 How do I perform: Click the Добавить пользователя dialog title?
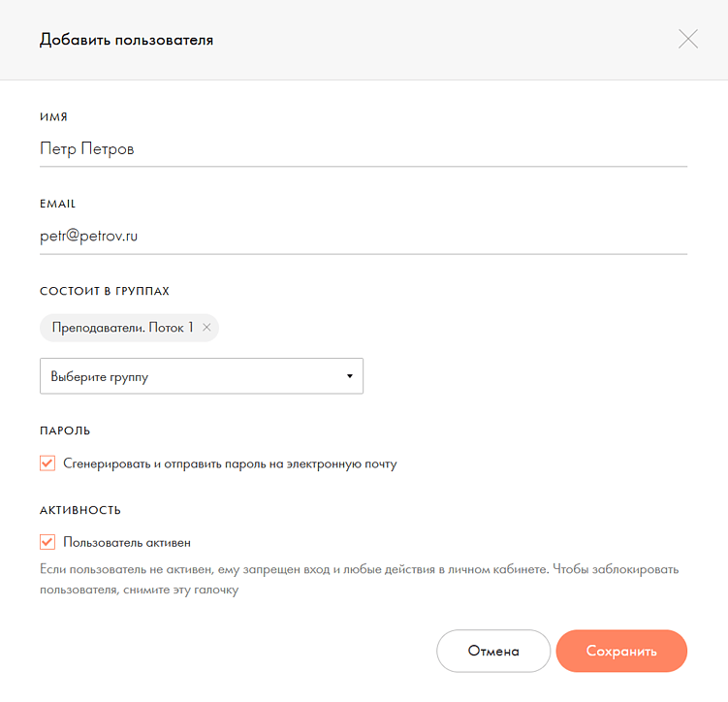[x=126, y=40]
